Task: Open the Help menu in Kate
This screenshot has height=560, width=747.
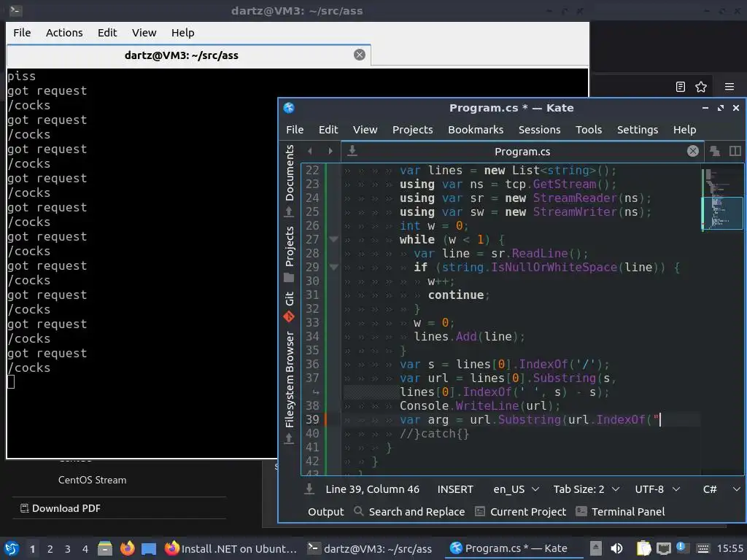Action: (684, 130)
